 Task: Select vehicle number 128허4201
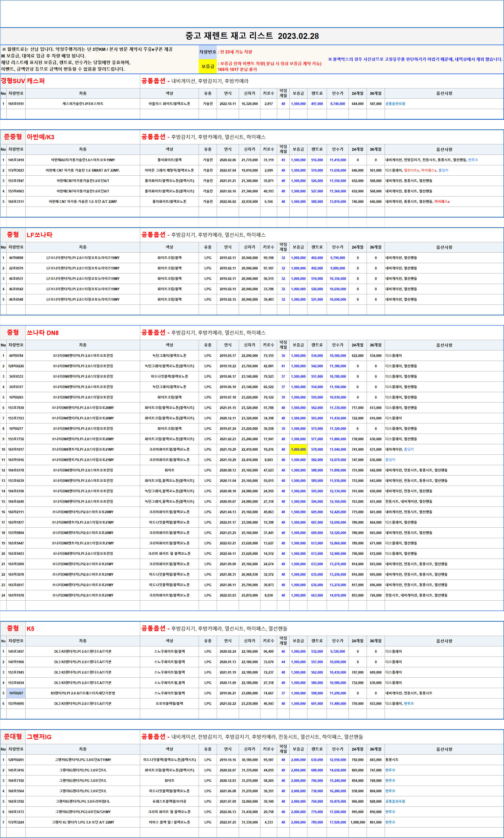[16, 759]
